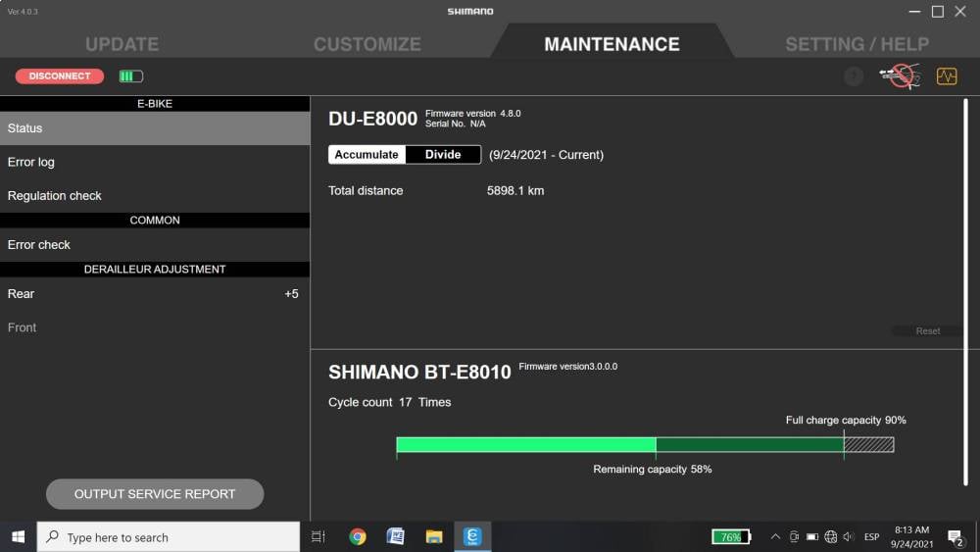Open Microsoft Word from the taskbar
The width and height of the screenshot is (980, 552).
(396, 537)
